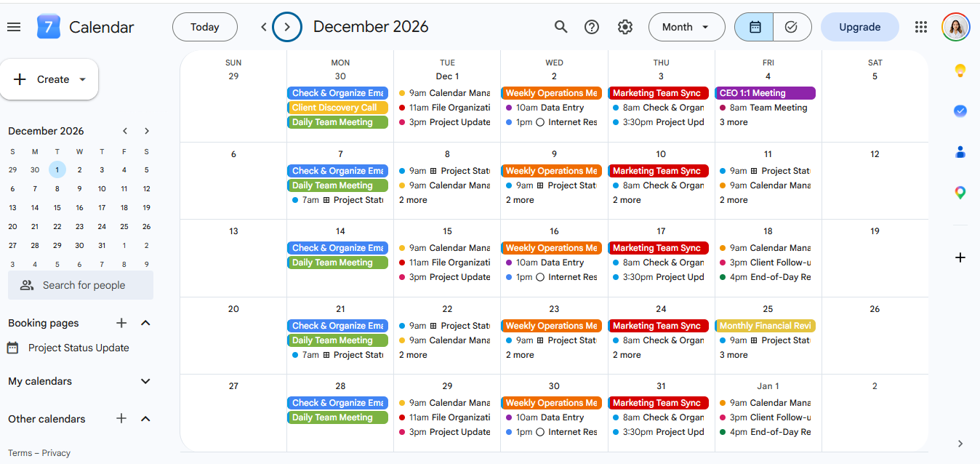The height and width of the screenshot is (464, 980).
Task: Open Google Keep in side panel
Action: click(x=960, y=71)
